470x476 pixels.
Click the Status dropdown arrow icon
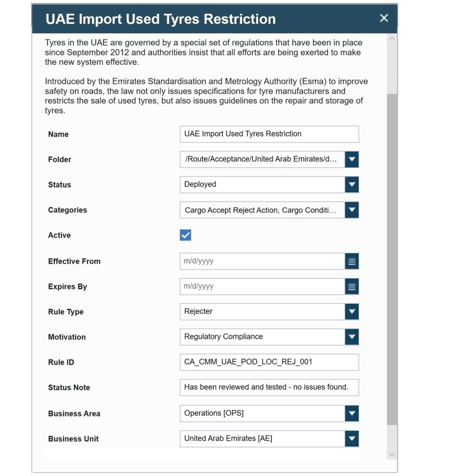(x=351, y=185)
